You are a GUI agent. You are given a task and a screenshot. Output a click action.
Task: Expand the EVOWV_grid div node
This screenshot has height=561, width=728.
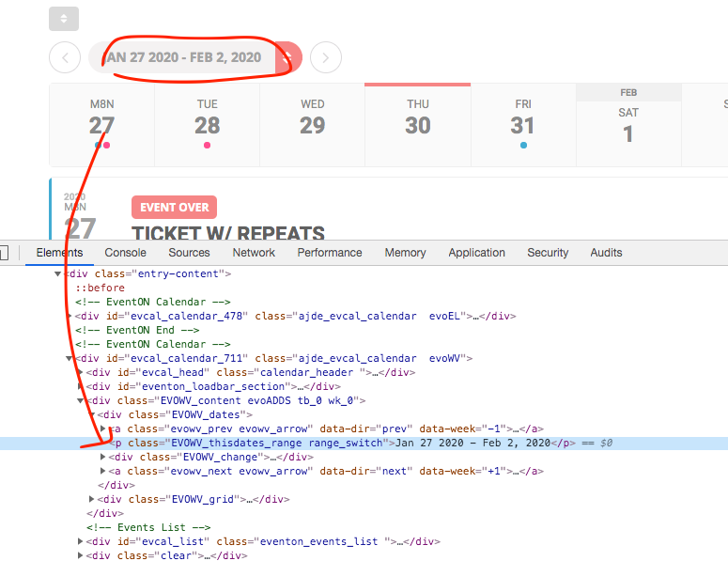(92, 499)
